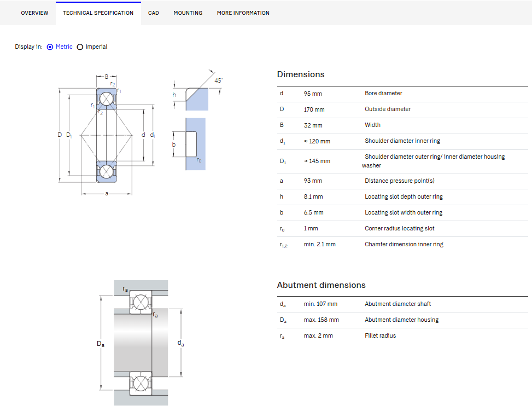Viewport: 532px width, 411px height.
Task: Click the locating slot width b diagram
Action: click(x=189, y=144)
